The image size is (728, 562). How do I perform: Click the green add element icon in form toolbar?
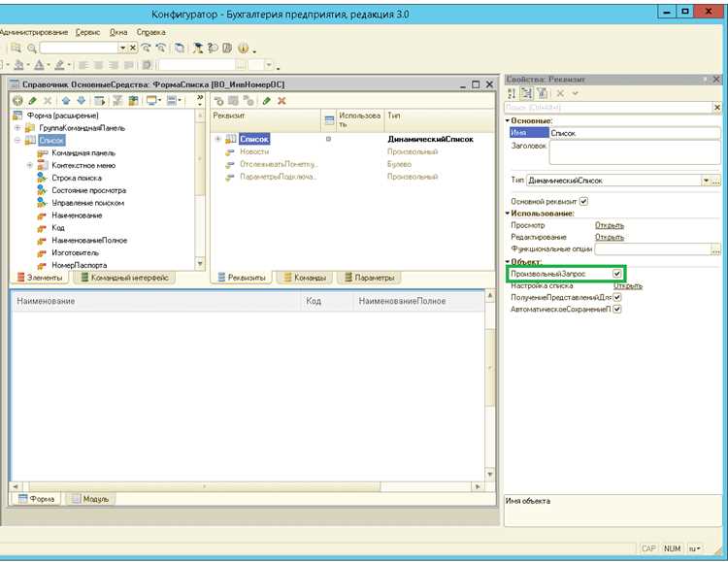(x=17, y=100)
